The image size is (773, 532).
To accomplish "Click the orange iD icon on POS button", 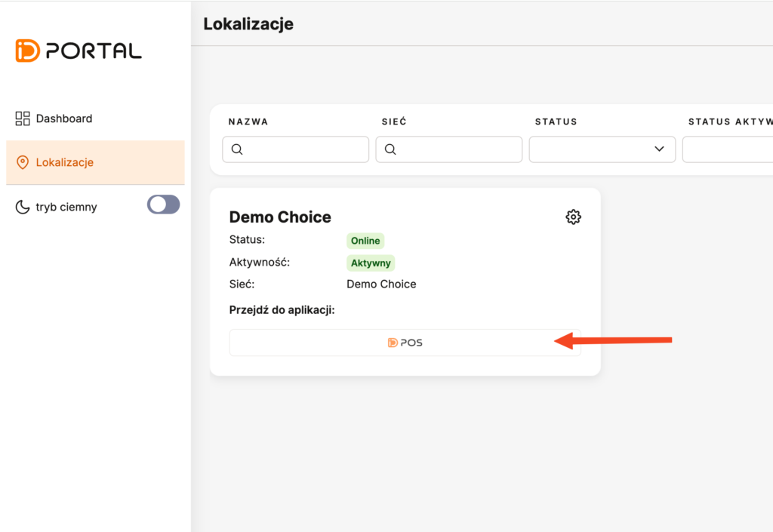I will coord(393,343).
